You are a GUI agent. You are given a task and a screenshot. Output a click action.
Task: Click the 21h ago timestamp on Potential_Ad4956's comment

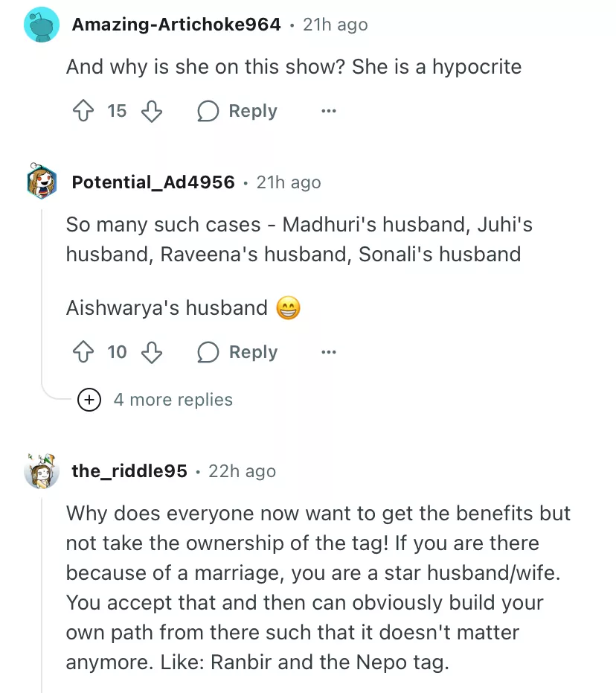[x=289, y=182]
